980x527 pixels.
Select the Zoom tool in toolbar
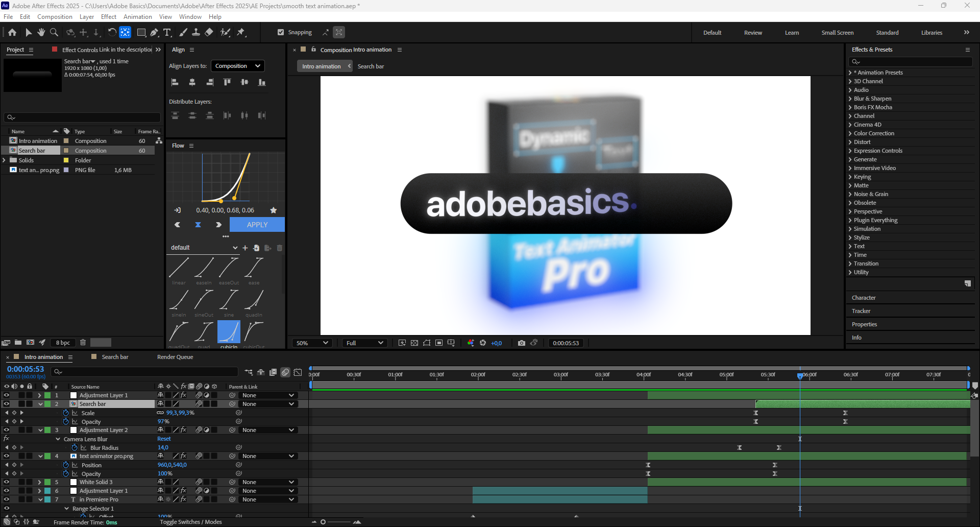[54, 32]
